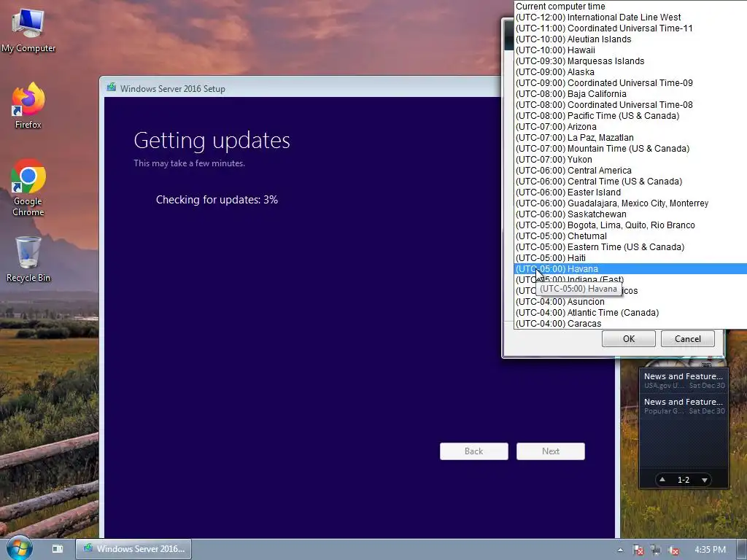Image resolution: width=747 pixels, height=560 pixels.
Task: Choose Central Time (US & Canada)
Action: (x=631, y=182)
